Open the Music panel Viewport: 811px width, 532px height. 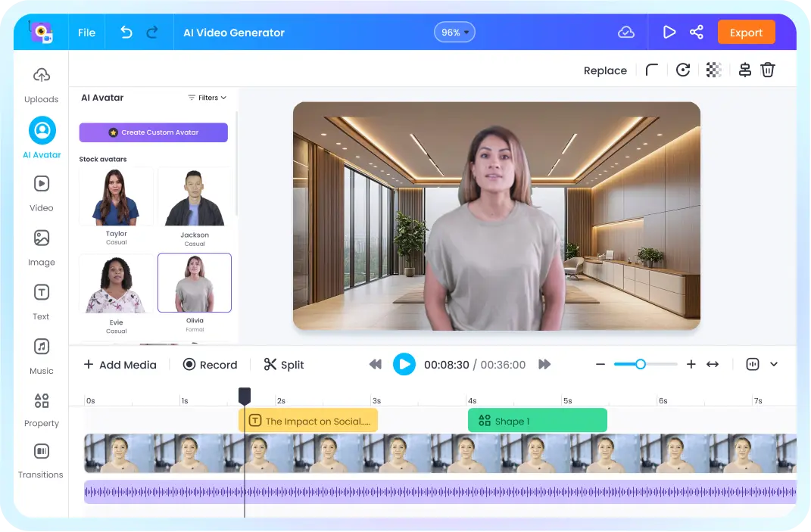point(41,355)
